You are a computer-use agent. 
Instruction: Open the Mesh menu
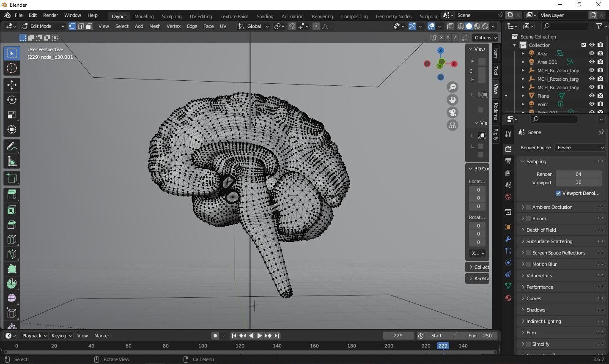point(155,26)
